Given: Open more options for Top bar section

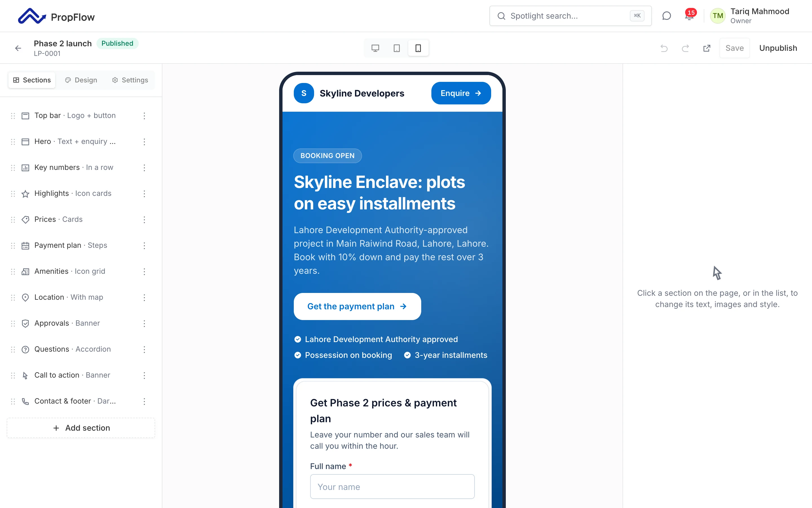Looking at the screenshot, I should coord(144,116).
